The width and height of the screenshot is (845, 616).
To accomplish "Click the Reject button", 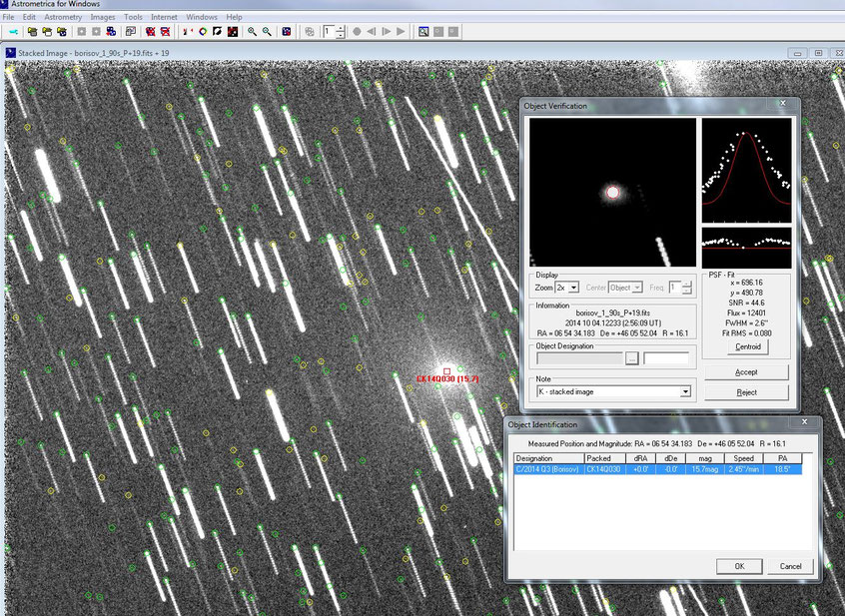I will 746,392.
